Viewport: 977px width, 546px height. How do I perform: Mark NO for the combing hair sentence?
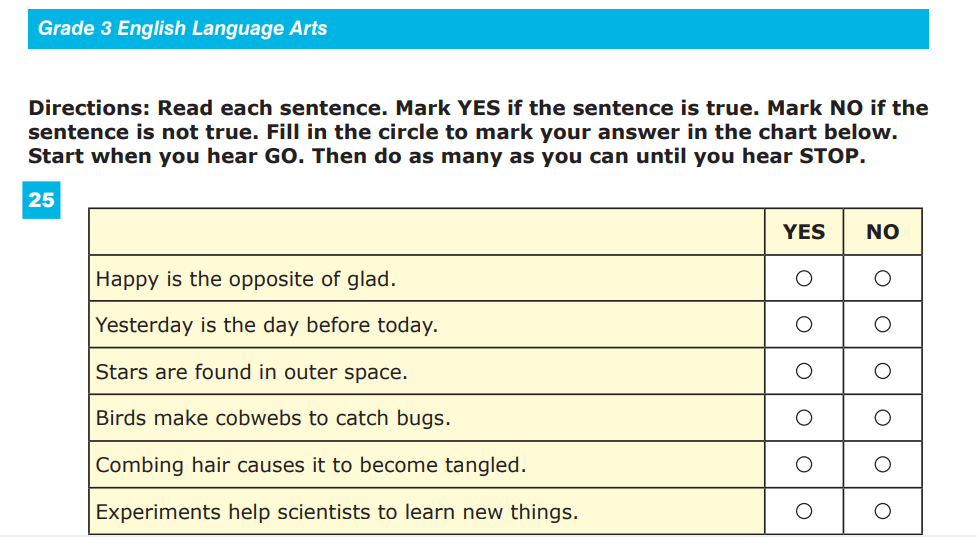pos(882,465)
